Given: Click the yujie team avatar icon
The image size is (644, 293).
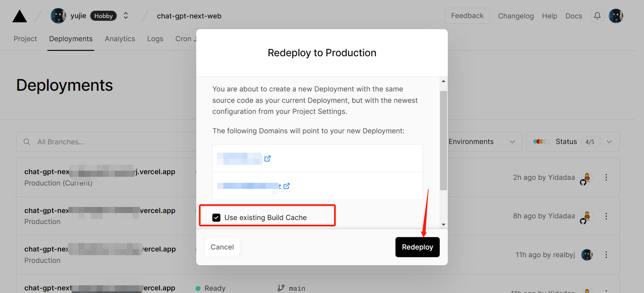Looking at the screenshot, I should 58,16.
